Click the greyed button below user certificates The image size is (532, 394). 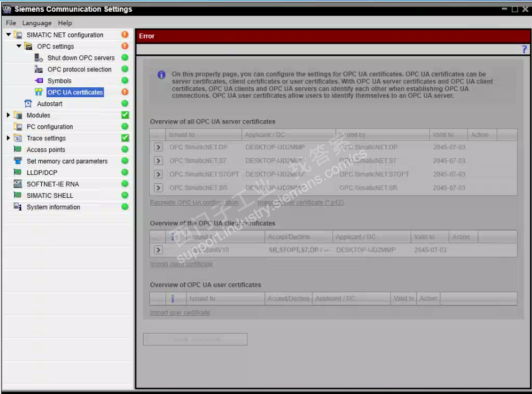(195, 339)
